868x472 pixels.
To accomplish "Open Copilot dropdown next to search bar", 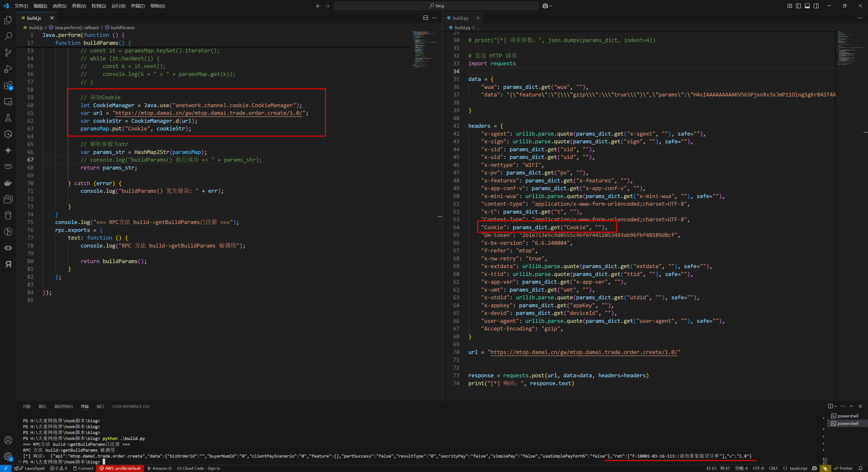I will [x=551, y=6].
